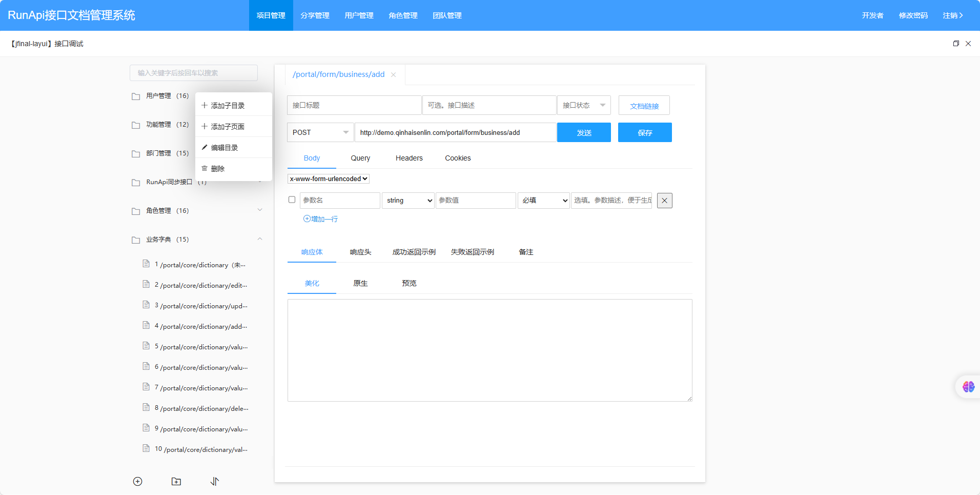Switch to 原生 response view tab
Viewport: 980px width, 495px height.
point(360,283)
